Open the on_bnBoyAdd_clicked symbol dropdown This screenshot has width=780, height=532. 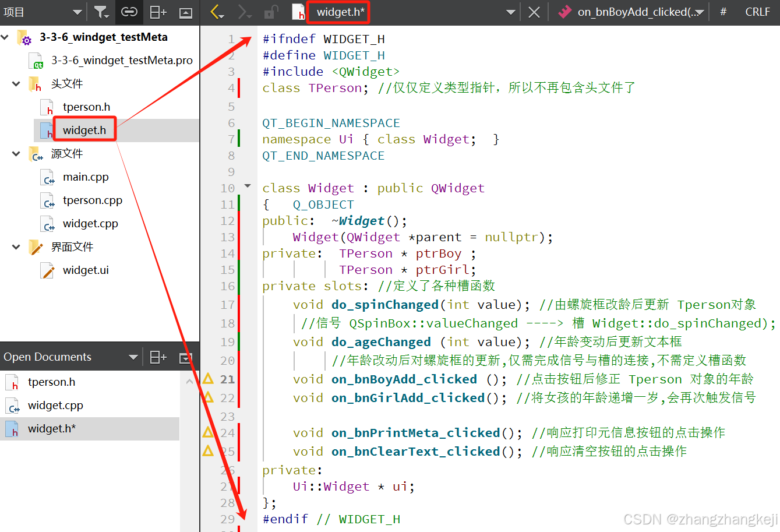pos(631,12)
